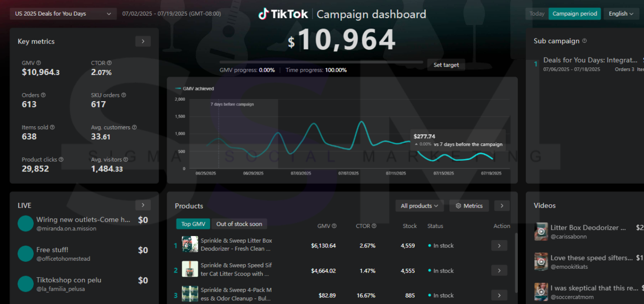The image size is (644, 304).
Task: Toggle the GMV achieved chart legend
Action: (195, 88)
